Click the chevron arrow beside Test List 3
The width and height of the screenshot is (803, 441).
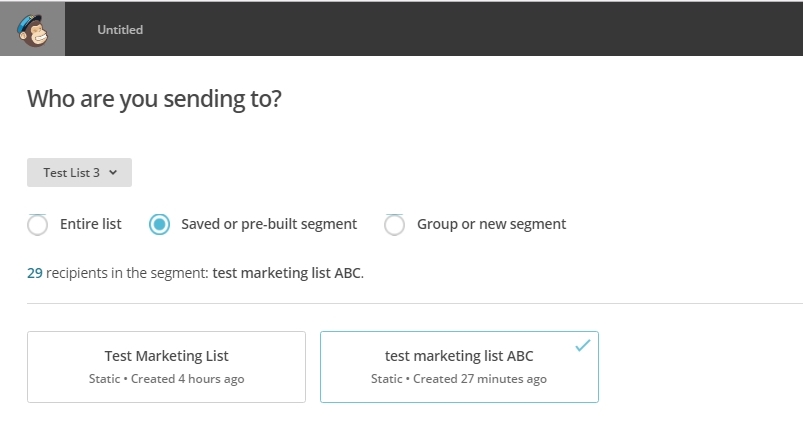pyautogui.click(x=113, y=173)
